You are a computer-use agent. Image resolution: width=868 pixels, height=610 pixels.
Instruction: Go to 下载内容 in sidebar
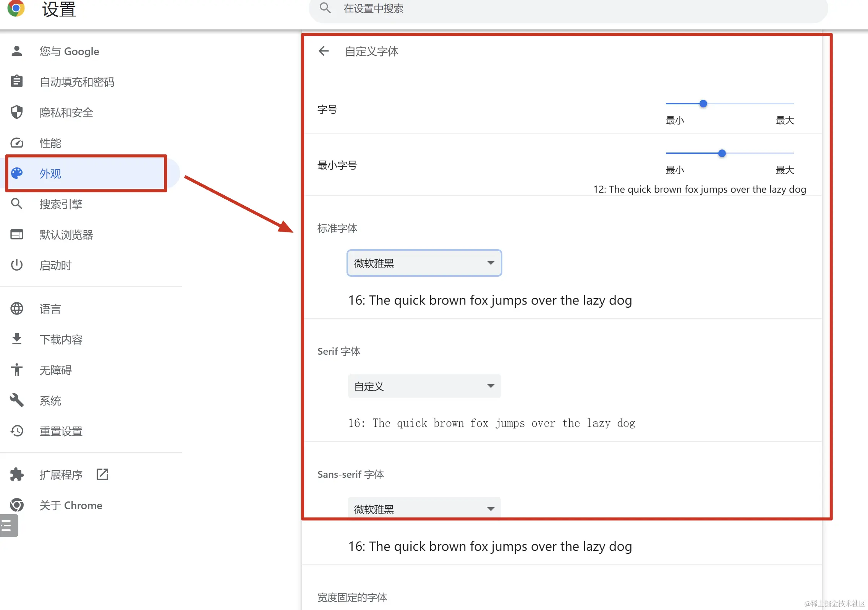pyautogui.click(x=61, y=339)
